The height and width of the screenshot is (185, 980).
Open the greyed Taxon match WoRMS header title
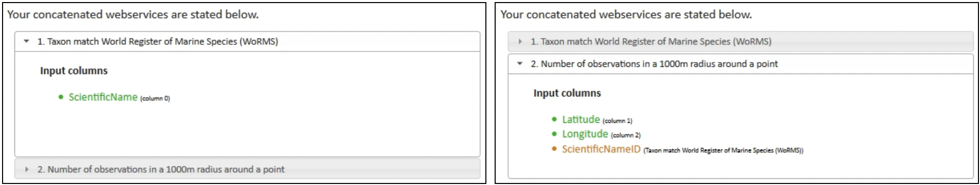(651, 42)
